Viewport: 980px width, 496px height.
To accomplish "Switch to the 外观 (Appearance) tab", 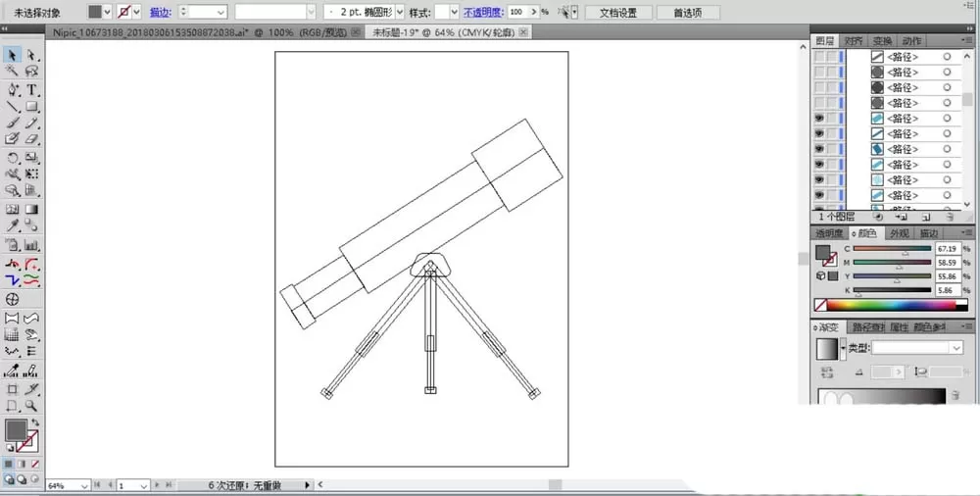I will (x=900, y=233).
